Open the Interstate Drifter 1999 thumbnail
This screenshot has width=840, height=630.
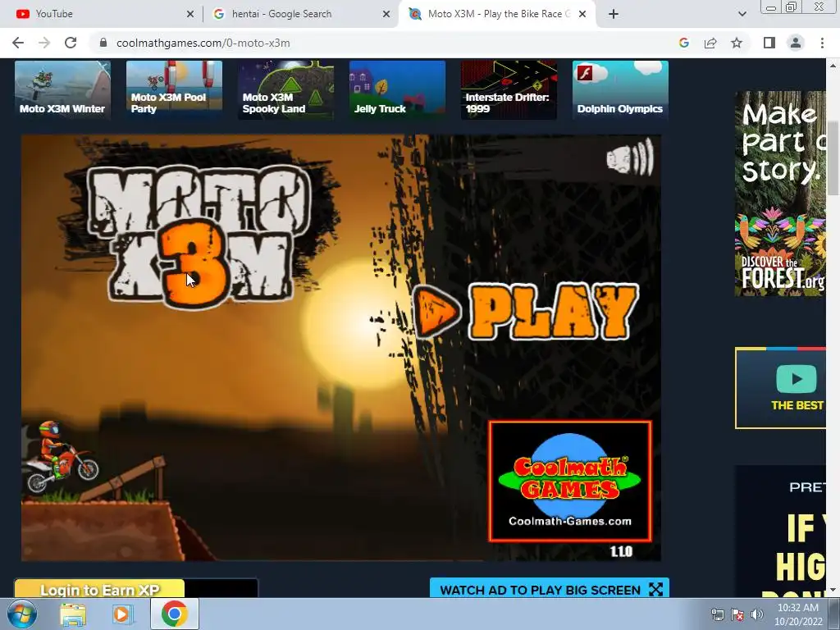tap(509, 89)
